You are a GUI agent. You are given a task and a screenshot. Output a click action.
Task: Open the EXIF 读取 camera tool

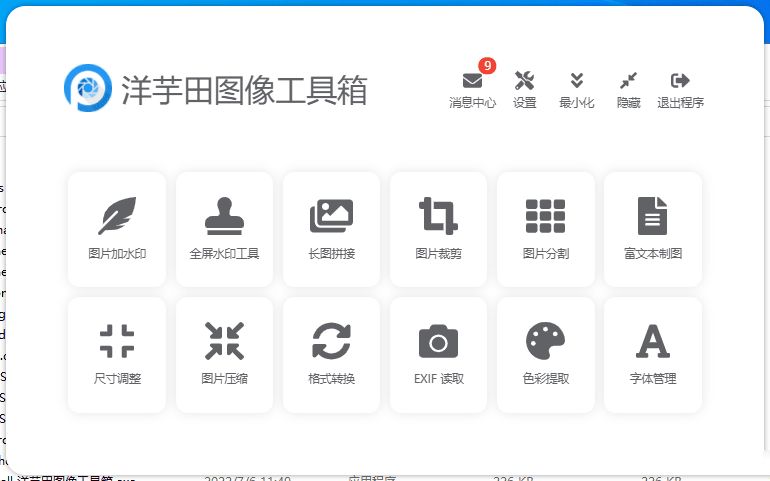tap(438, 354)
